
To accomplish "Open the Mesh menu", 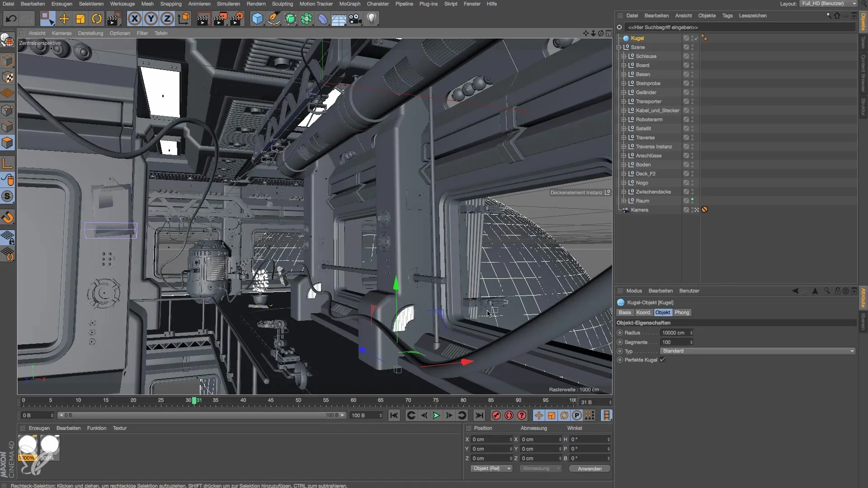I will tap(147, 4).
